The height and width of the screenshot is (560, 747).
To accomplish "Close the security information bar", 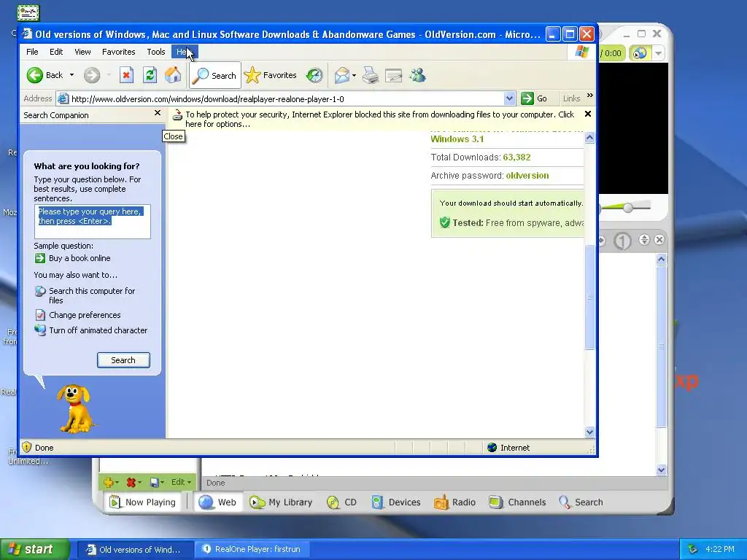I will tap(588, 114).
